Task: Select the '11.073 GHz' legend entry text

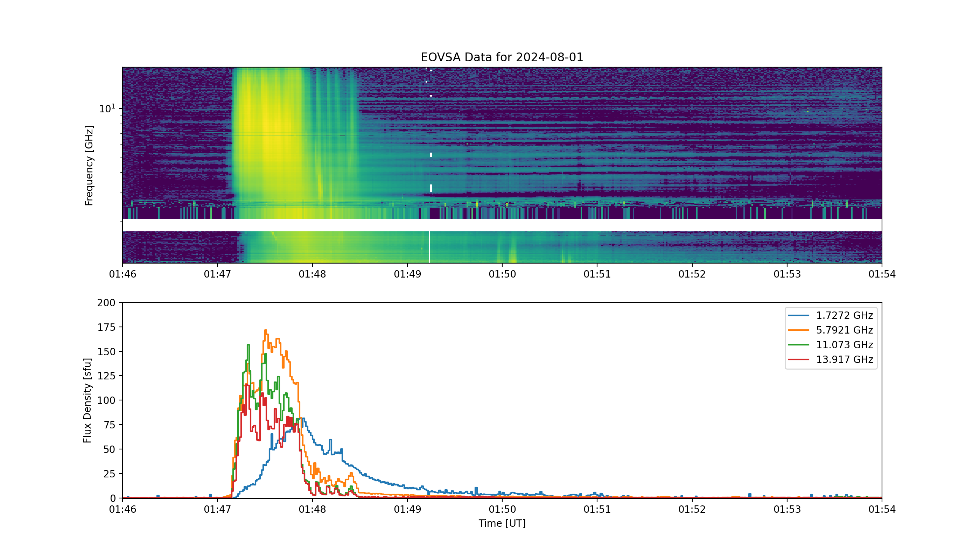Action: (845, 345)
